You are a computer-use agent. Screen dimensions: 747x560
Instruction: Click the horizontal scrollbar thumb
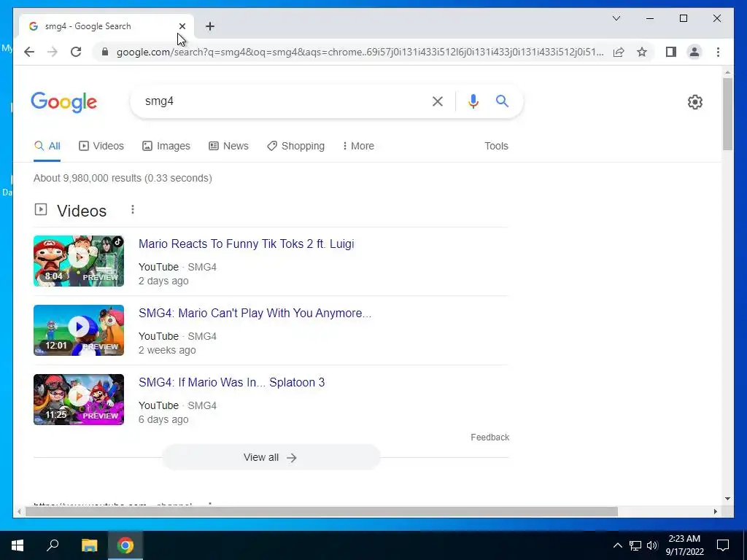[x=322, y=512]
